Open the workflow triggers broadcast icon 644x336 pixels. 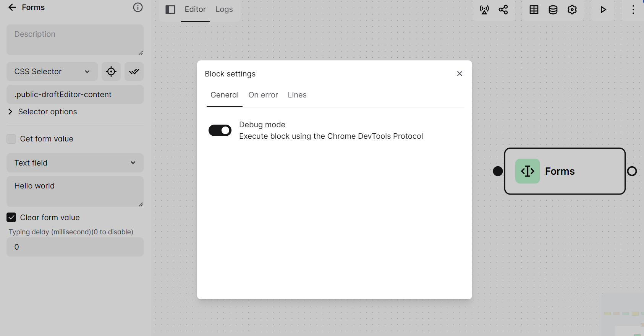(484, 10)
